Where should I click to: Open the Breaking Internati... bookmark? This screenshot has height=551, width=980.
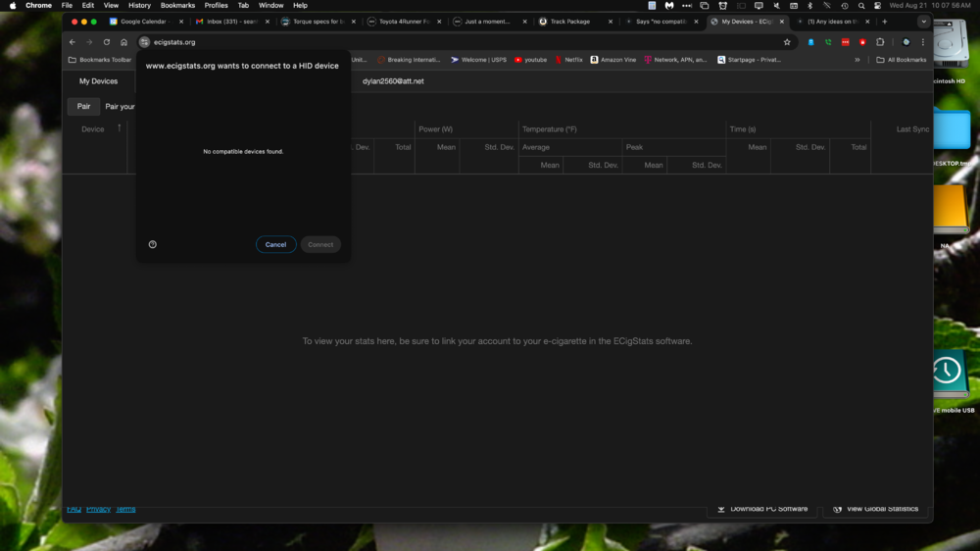pyautogui.click(x=409, y=60)
